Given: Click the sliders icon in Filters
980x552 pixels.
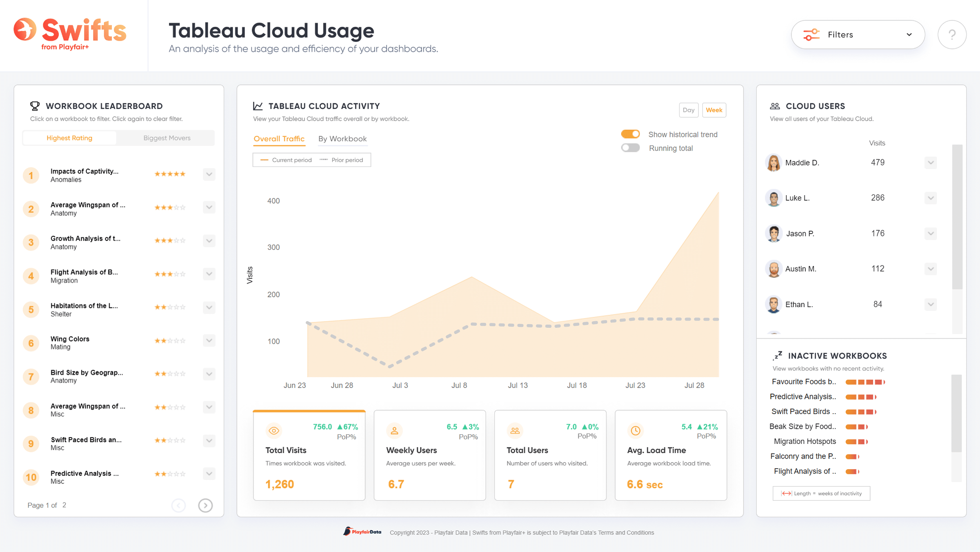Looking at the screenshot, I should (811, 35).
